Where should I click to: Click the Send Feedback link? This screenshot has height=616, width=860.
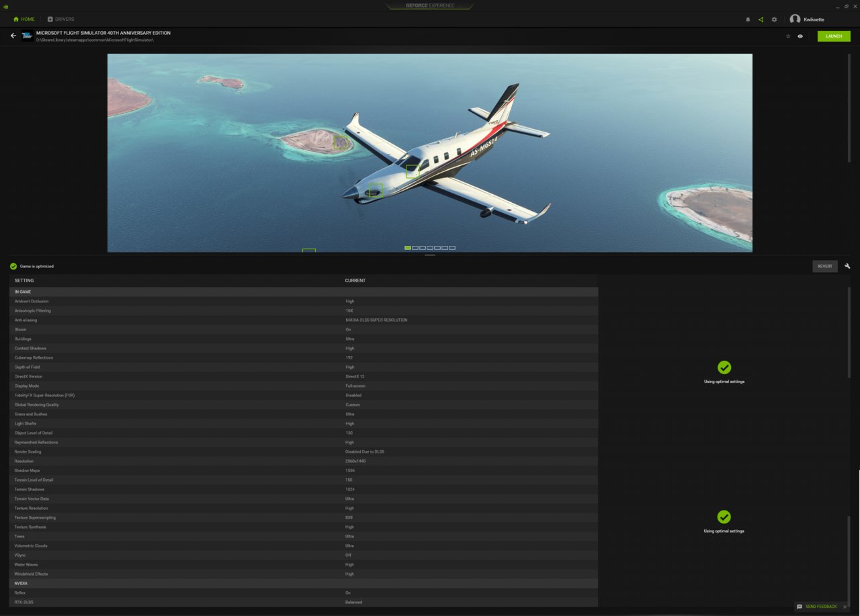(x=821, y=607)
